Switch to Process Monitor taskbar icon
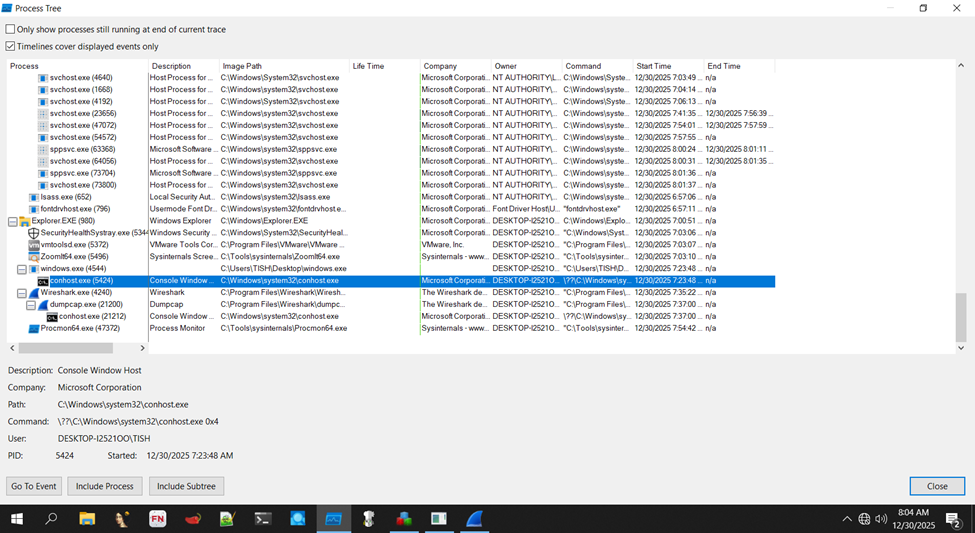The width and height of the screenshot is (975, 533). [x=333, y=519]
